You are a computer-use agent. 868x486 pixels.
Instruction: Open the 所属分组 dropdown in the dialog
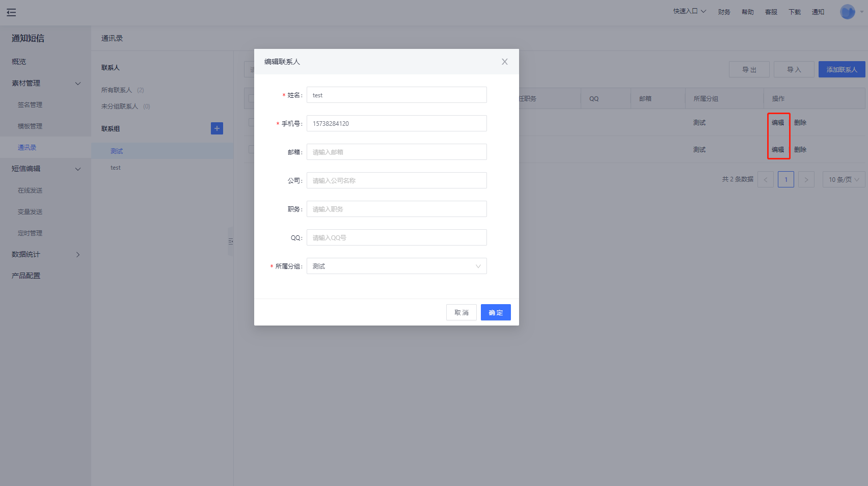click(396, 266)
